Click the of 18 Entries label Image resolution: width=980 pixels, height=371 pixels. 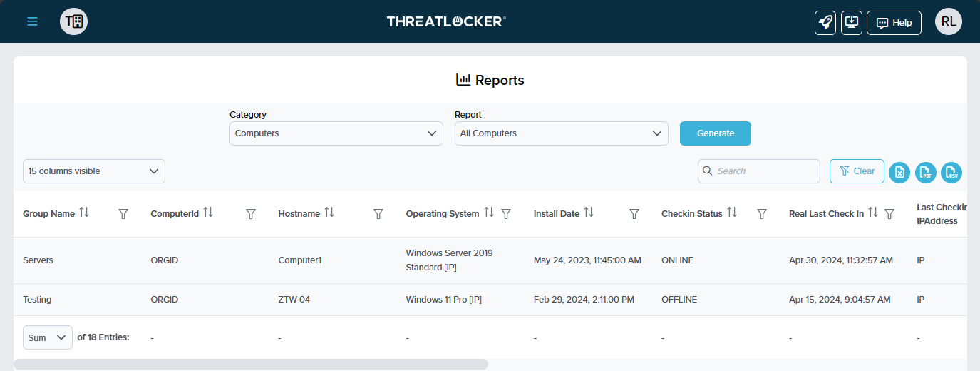[x=103, y=337]
